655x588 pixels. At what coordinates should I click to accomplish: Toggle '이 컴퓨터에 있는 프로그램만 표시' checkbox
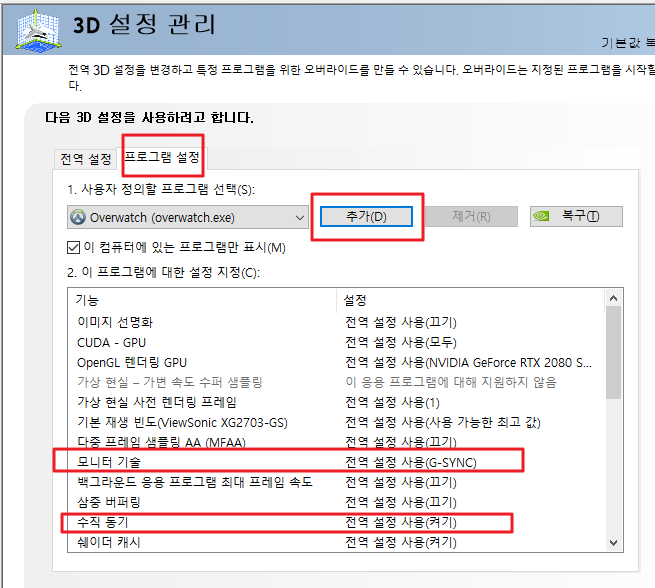coord(74,247)
